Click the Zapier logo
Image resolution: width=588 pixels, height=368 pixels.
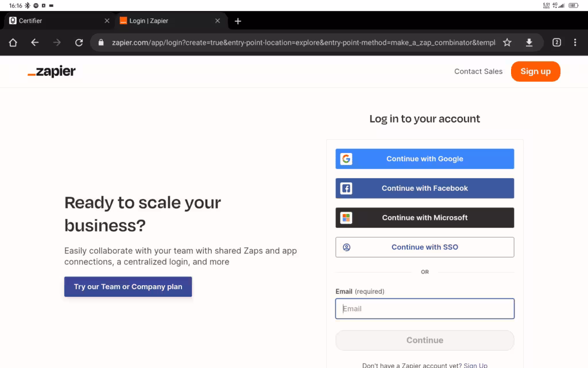[x=52, y=71]
